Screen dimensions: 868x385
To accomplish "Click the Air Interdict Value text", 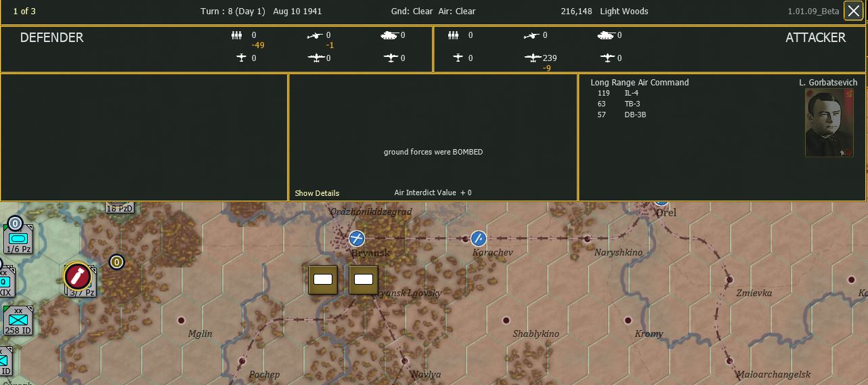I will (433, 193).
